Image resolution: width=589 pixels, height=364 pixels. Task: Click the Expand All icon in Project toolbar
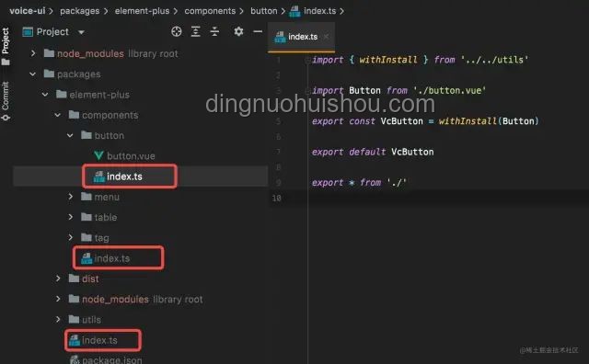pos(195,31)
